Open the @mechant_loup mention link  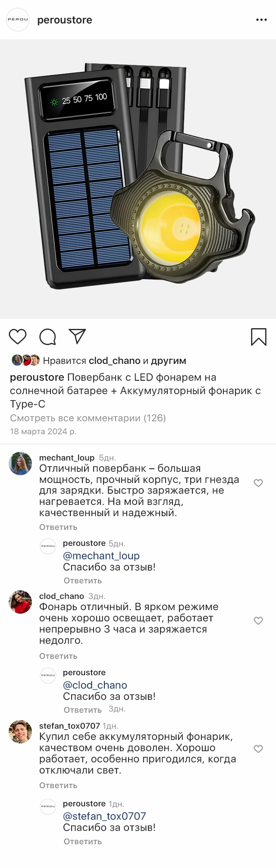pyautogui.click(x=101, y=555)
